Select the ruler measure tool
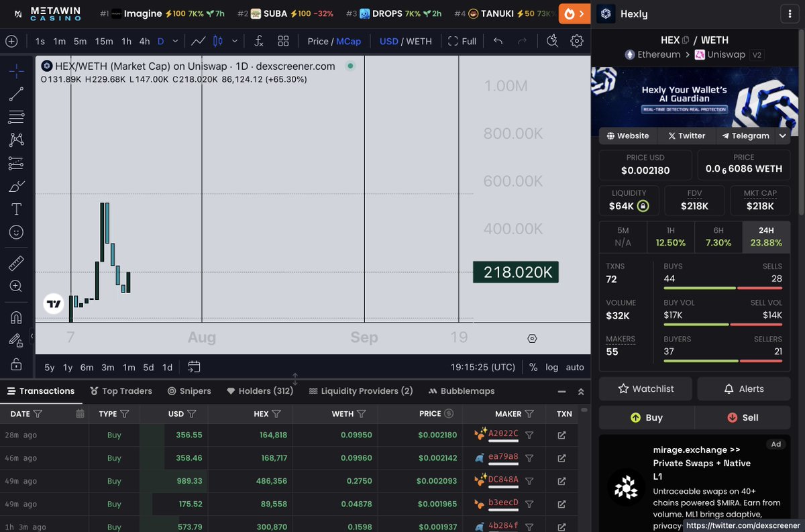805x532 pixels. pos(16,263)
